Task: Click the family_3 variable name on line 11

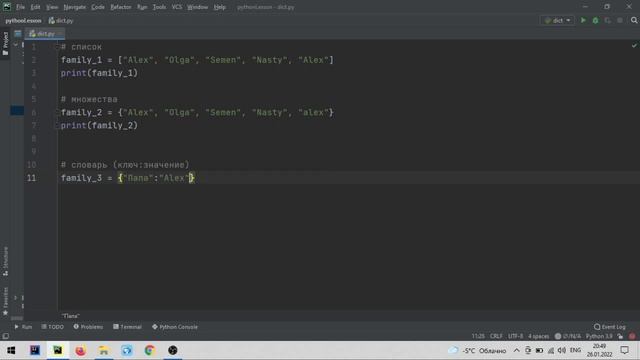Action: (x=81, y=178)
